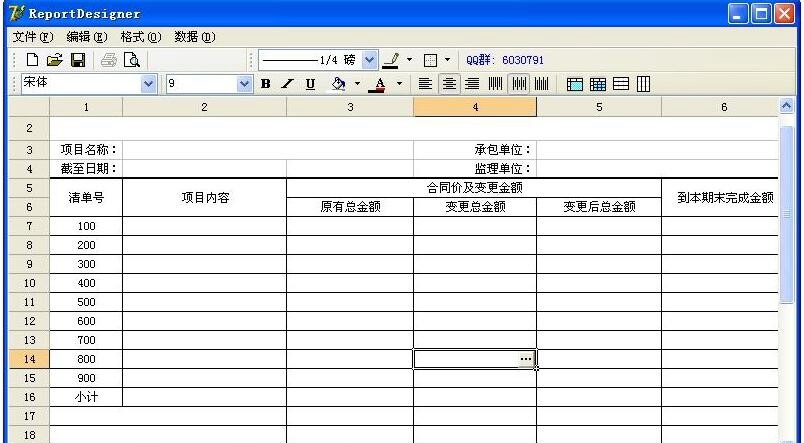
Task: Select column header 1
Action: [86, 107]
